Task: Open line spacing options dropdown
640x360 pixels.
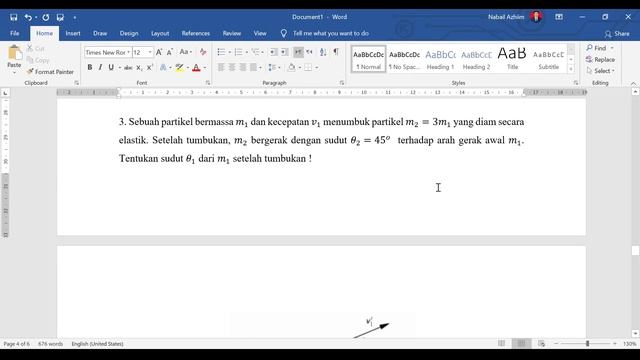Action: coord(273,67)
